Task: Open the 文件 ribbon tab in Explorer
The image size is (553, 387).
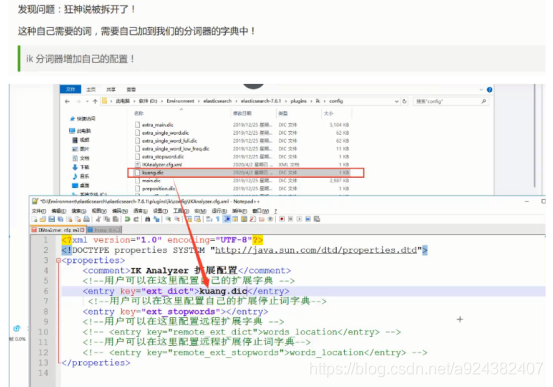Action: point(71,89)
